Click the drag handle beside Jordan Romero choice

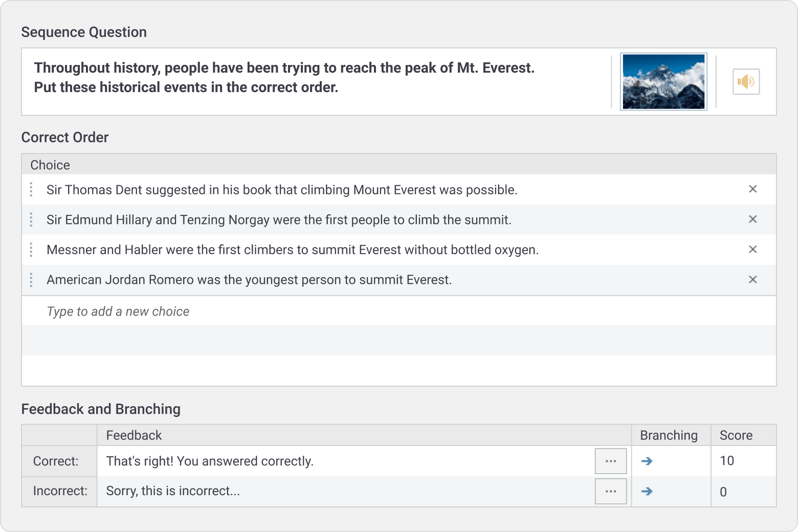pyautogui.click(x=31, y=280)
